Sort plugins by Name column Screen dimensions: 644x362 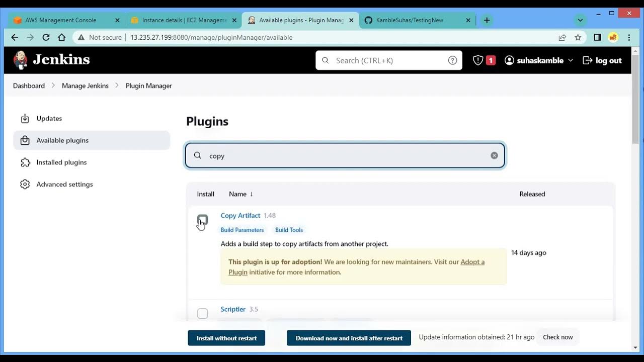pyautogui.click(x=240, y=194)
